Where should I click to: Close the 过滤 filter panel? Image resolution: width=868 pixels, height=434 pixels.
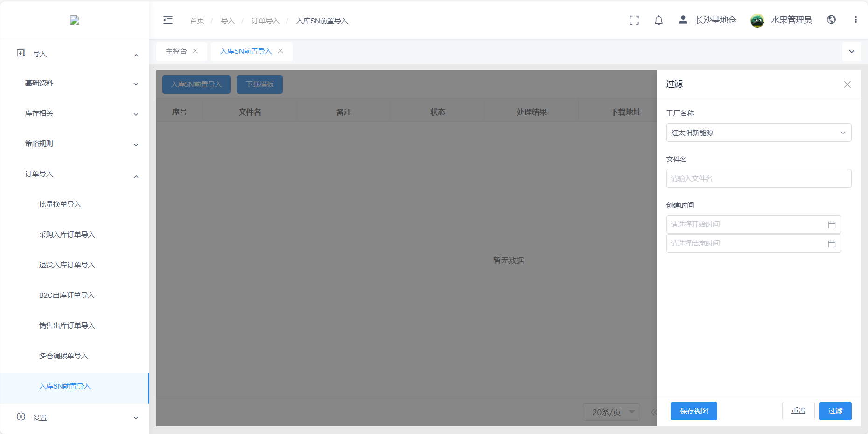(847, 84)
